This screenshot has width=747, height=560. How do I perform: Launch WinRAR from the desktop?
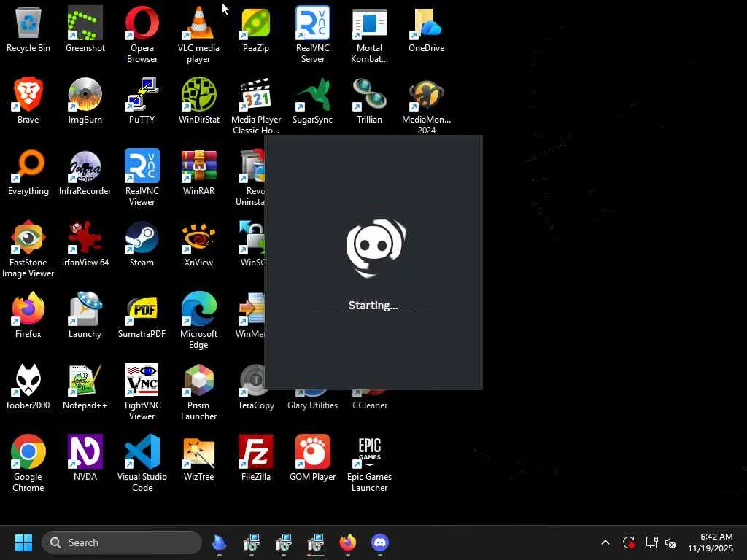click(x=198, y=172)
